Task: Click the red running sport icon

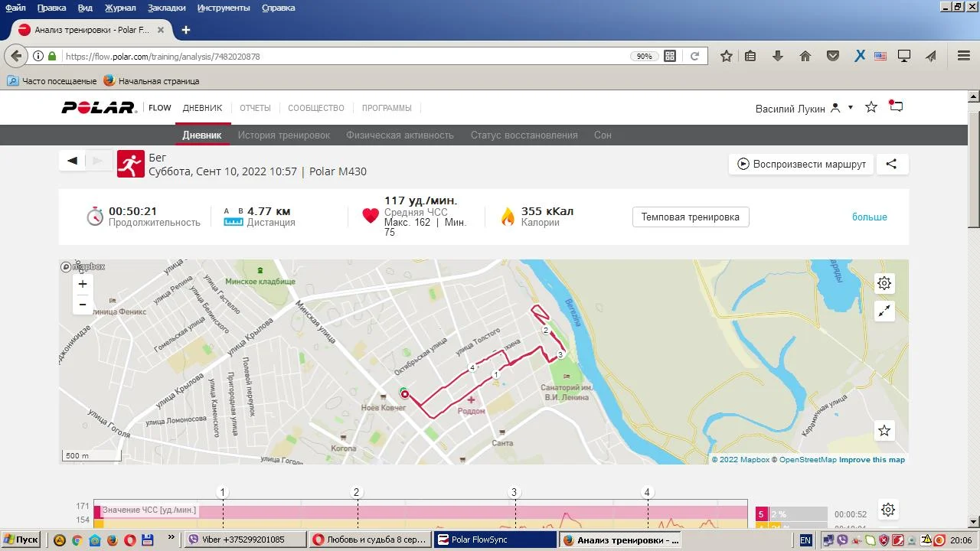Action: [x=130, y=164]
